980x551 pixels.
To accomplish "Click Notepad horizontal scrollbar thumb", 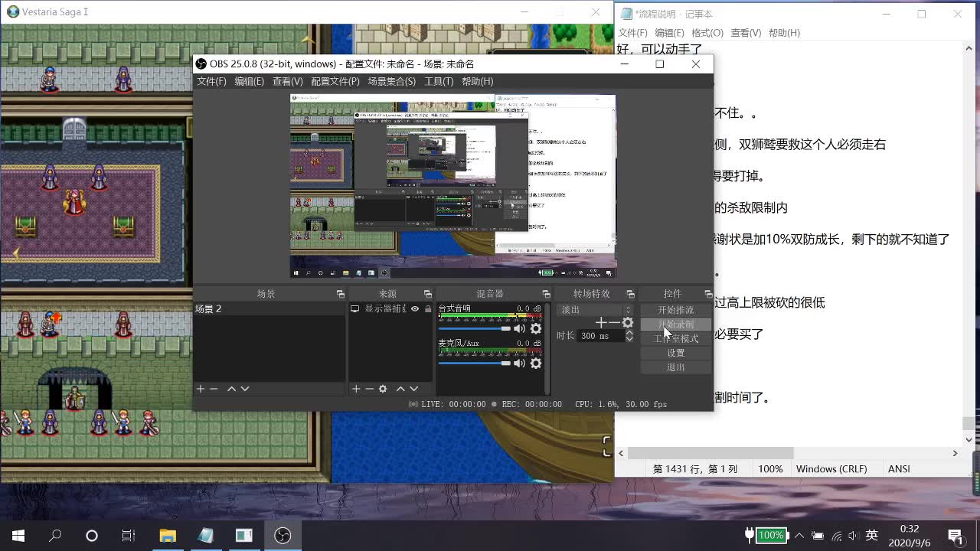I will (x=711, y=453).
